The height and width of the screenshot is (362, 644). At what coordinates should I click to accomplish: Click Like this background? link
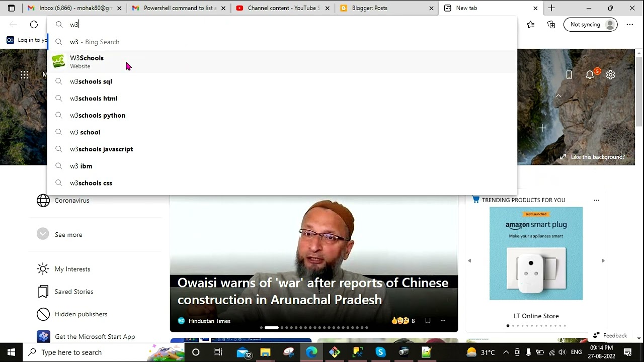(593, 157)
